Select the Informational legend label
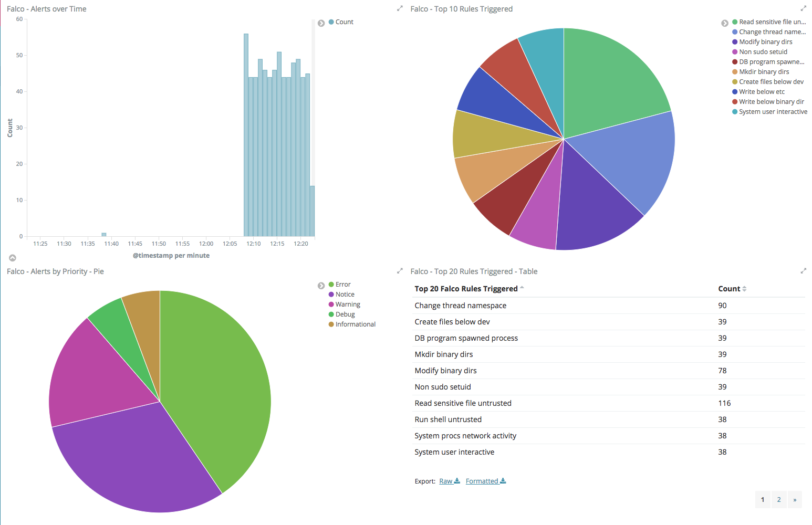This screenshot has width=812, height=525. [x=356, y=324]
